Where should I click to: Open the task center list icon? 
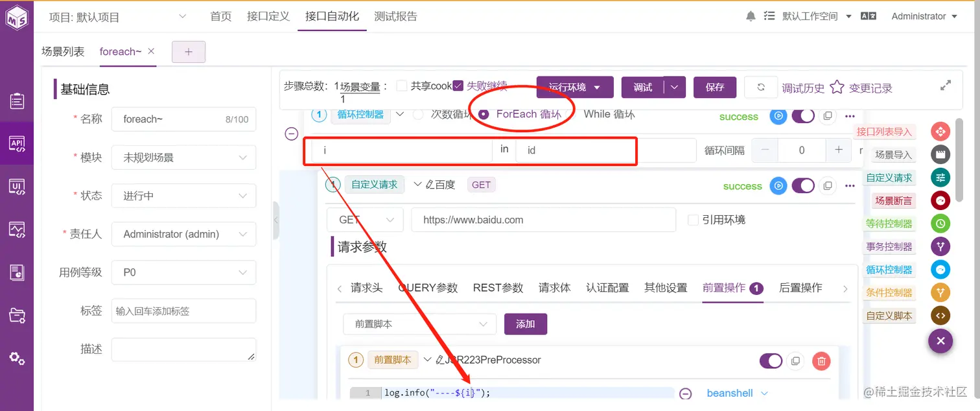coord(769,16)
